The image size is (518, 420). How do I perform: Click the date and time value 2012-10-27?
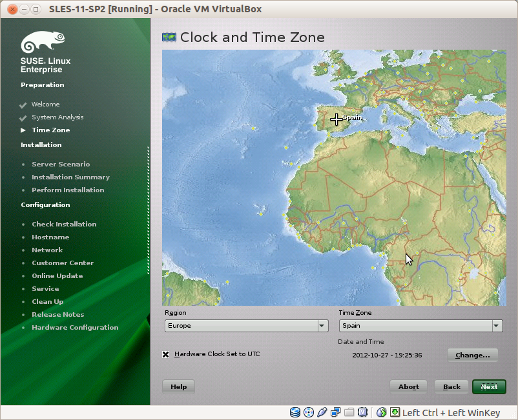point(387,355)
